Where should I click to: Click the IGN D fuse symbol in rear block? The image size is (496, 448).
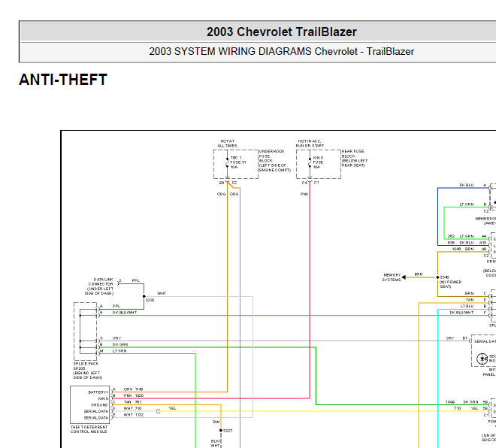(310, 163)
